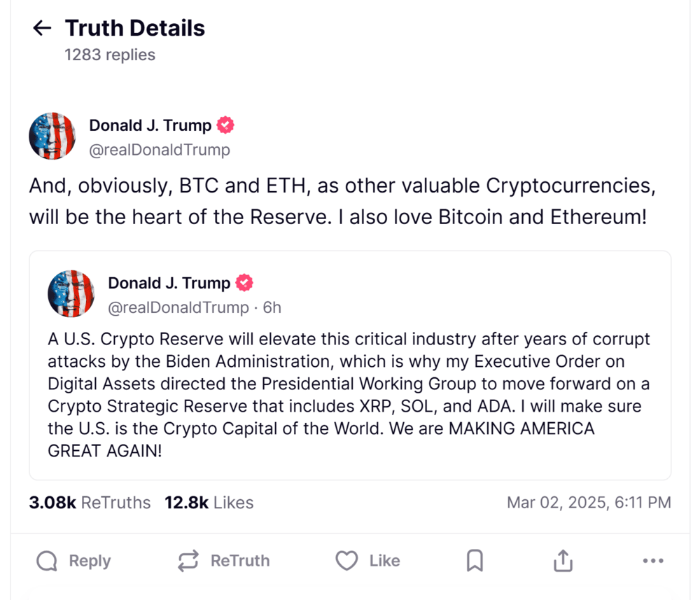
Task: Click the Like heart icon
Action: click(x=346, y=561)
